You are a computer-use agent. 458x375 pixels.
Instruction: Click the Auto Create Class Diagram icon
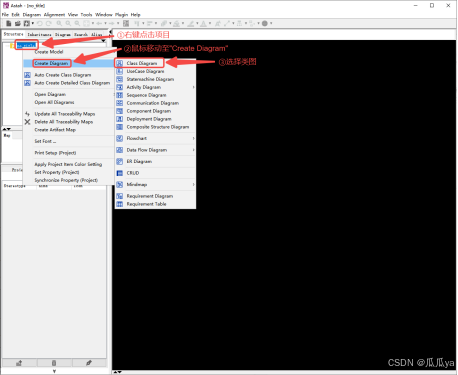(x=27, y=75)
